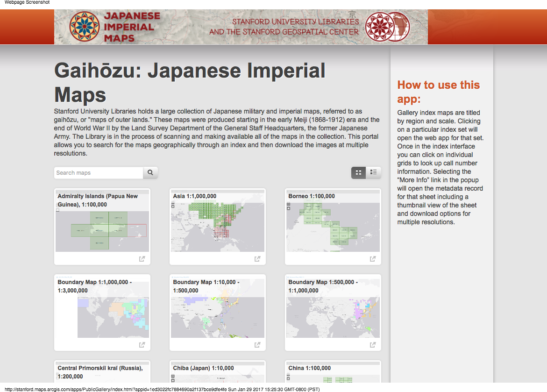Switch to list view layout
547x392 pixels.
pyautogui.click(x=373, y=172)
